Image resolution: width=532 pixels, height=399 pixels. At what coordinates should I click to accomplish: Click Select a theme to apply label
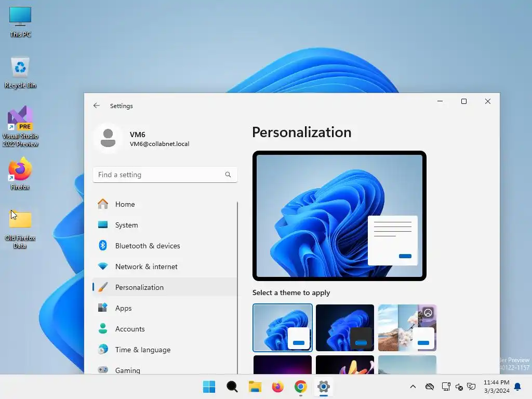pyautogui.click(x=291, y=292)
